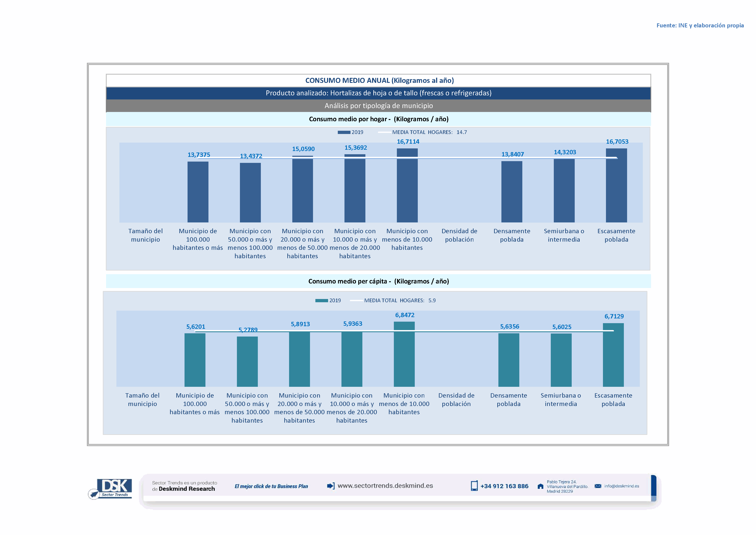This screenshot has height=535, width=756.
Task: Click the 'Consumo medio per cápita' section heading
Action: [378, 281]
